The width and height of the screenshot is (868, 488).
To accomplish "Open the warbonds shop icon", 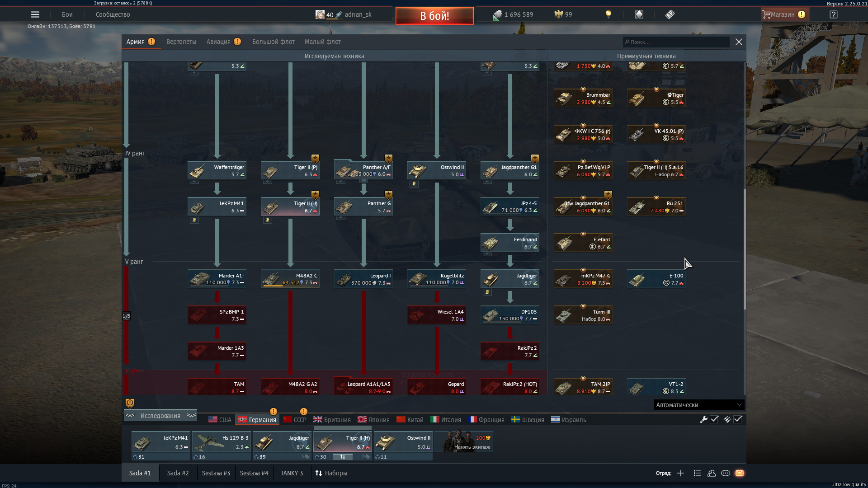I will pos(639,14).
